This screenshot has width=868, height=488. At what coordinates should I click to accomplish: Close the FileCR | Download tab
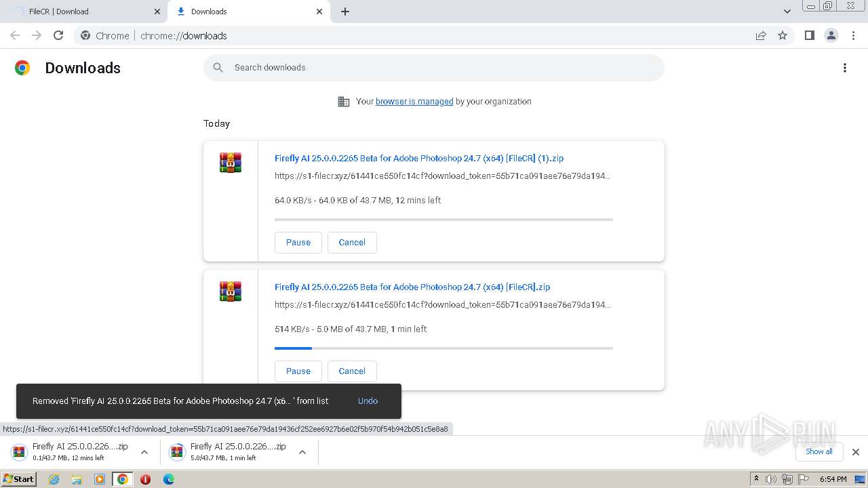pos(157,12)
